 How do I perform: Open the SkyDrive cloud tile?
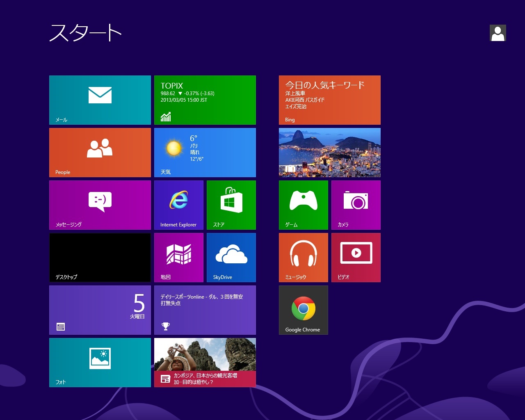pyautogui.click(x=231, y=258)
